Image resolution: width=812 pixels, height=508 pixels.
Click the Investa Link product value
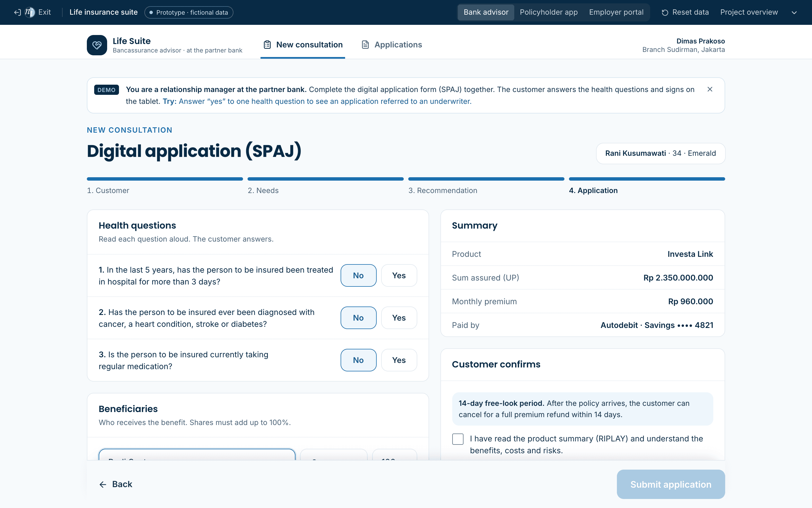(690, 254)
